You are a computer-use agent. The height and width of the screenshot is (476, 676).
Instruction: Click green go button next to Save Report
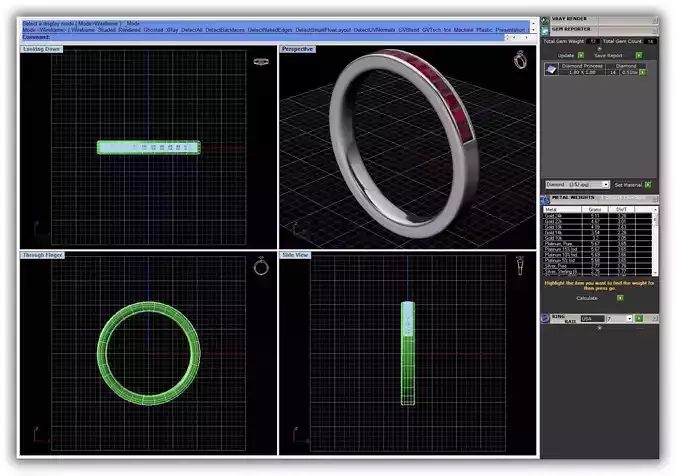[x=639, y=55]
